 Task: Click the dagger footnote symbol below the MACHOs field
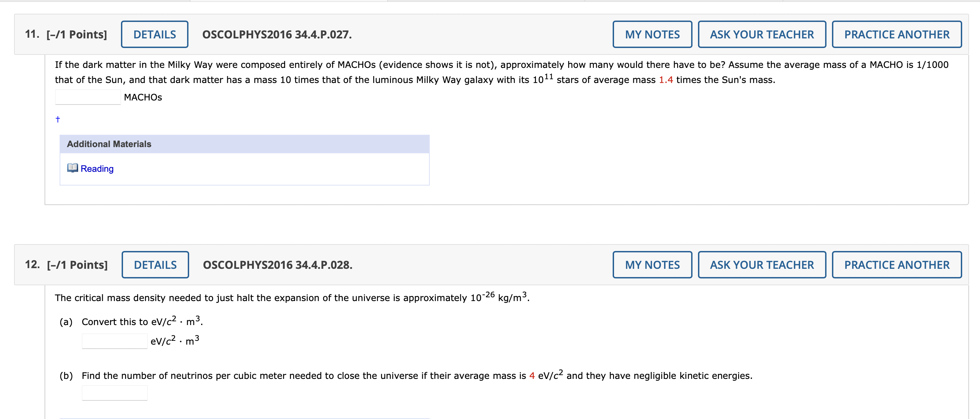coord(58,118)
